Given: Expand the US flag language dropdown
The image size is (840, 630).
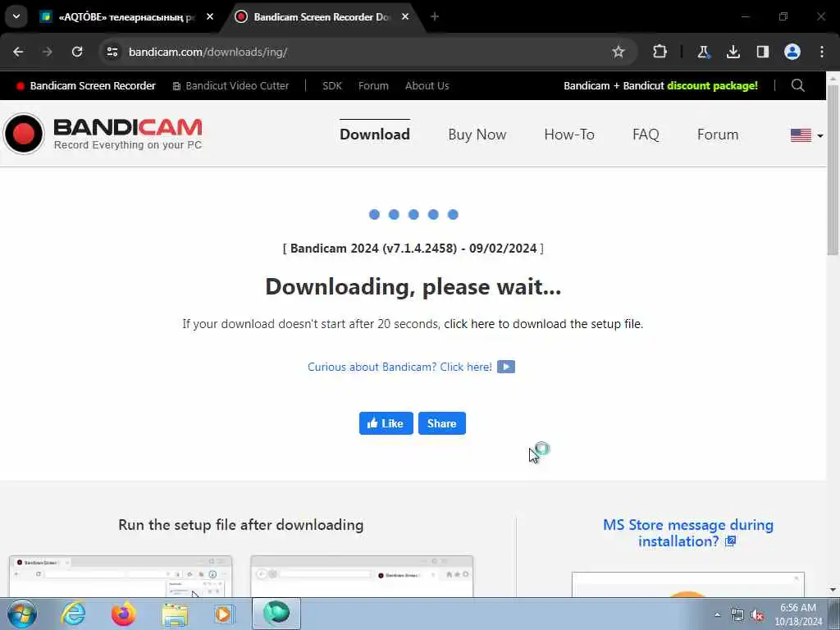Looking at the screenshot, I should point(807,135).
